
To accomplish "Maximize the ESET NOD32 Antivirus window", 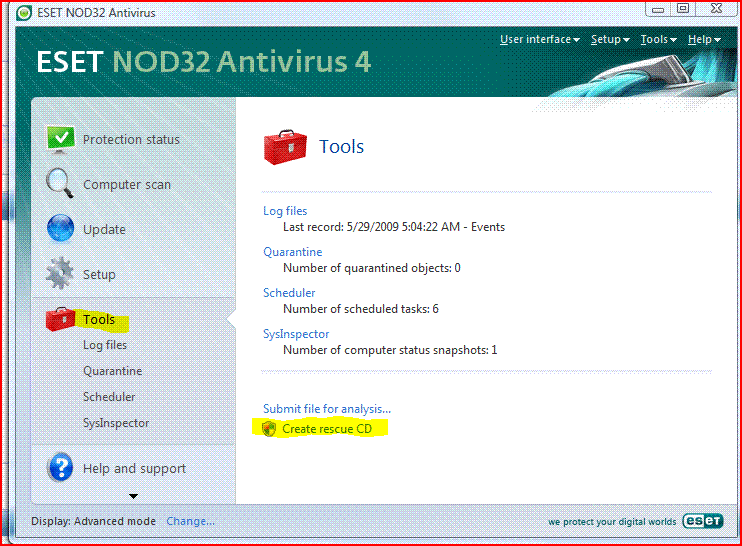I will point(683,9).
